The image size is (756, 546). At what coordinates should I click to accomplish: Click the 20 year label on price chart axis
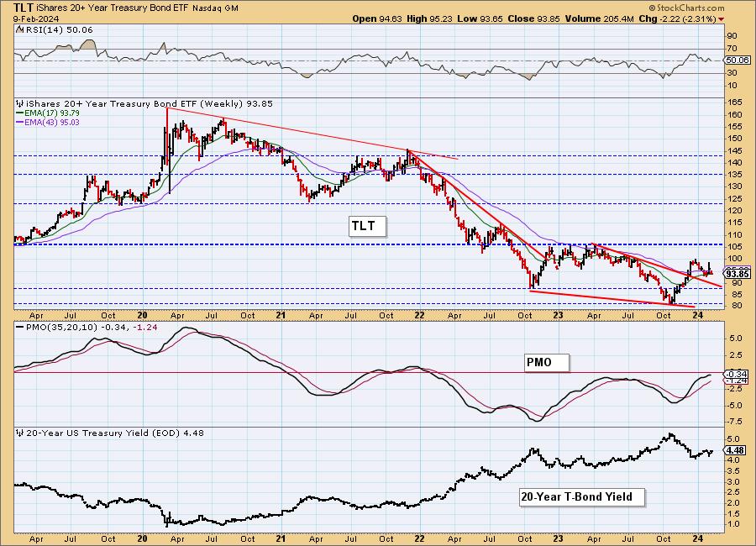point(142,315)
